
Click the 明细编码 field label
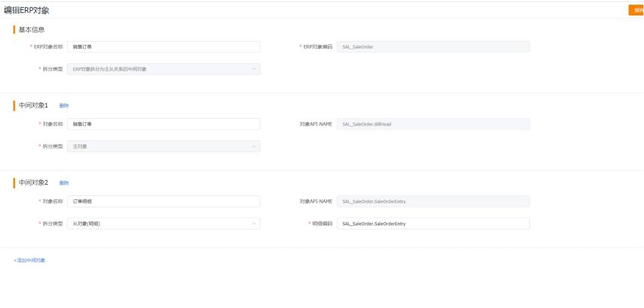[322, 223]
